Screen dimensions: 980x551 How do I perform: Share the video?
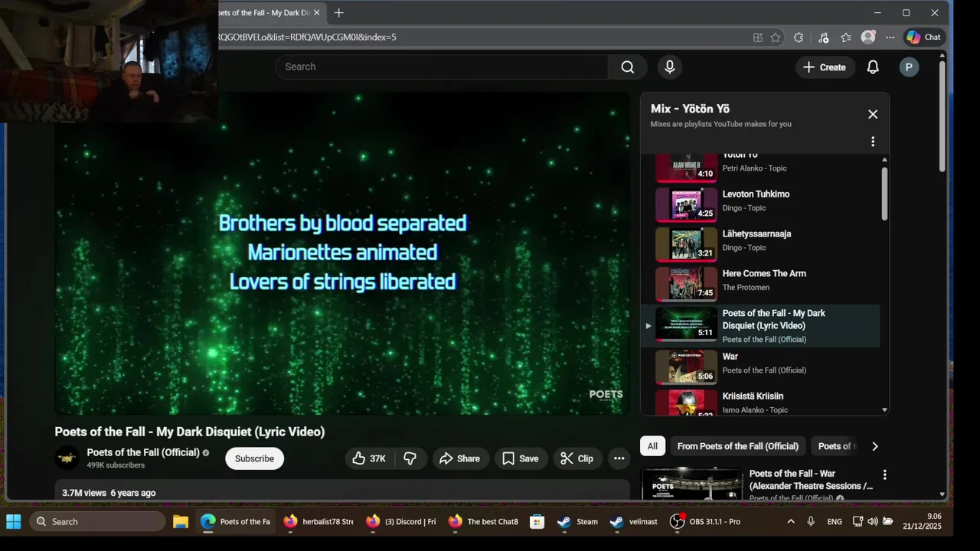click(460, 458)
